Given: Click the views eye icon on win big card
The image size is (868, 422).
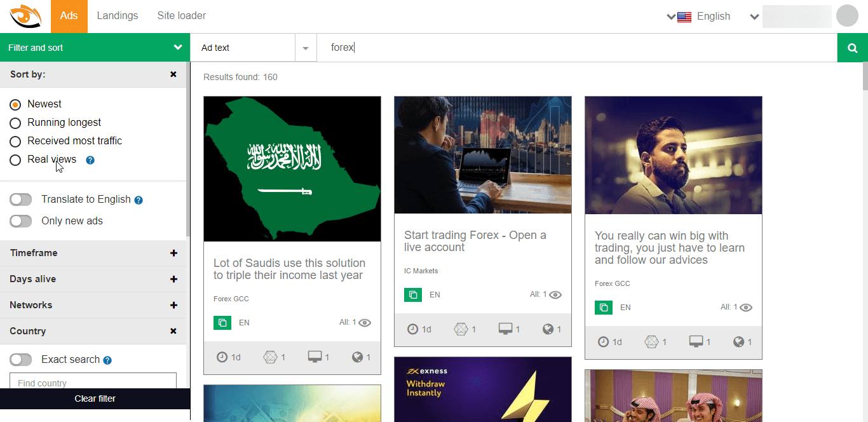Looking at the screenshot, I should [x=746, y=308].
